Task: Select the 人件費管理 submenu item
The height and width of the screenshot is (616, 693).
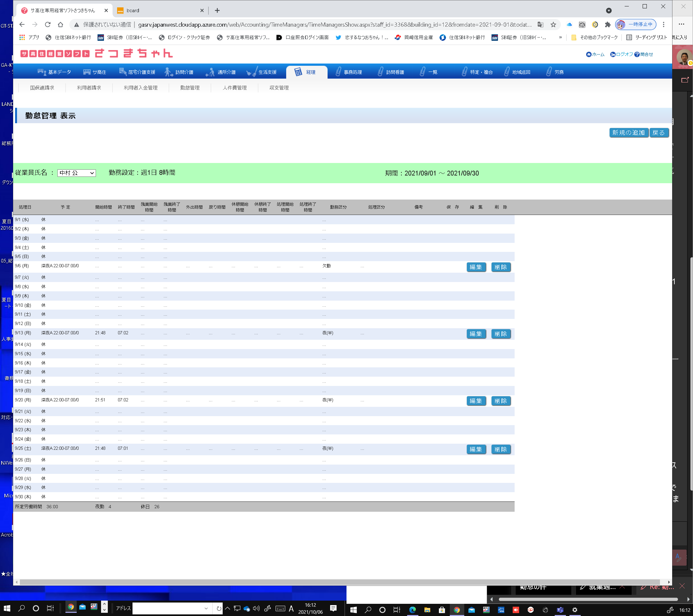Action: (235, 88)
